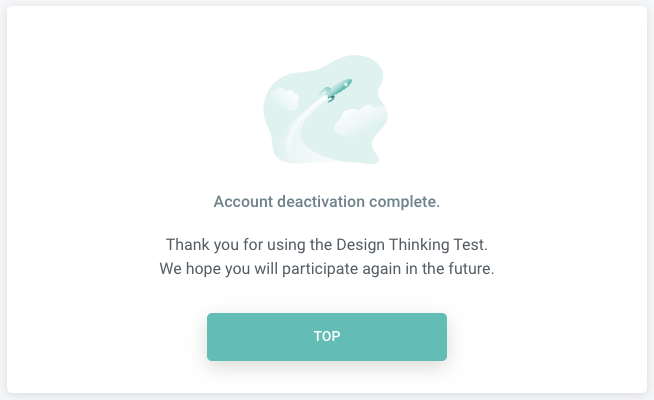The width and height of the screenshot is (654, 400).
Task: Click the word 'future.' in the message
Action: (471, 269)
